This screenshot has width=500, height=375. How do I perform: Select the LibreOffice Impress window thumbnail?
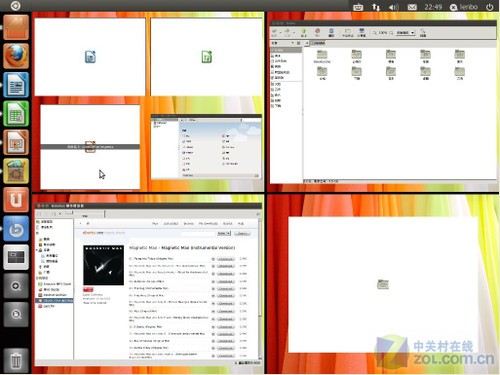(90, 147)
